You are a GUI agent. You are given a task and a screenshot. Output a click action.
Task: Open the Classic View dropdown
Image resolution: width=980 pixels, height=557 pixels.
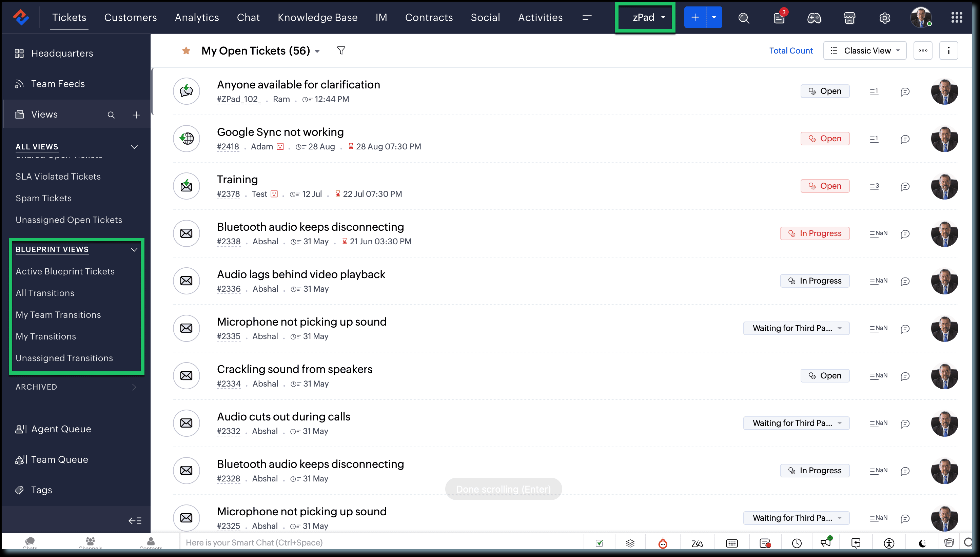pos(865,50)
